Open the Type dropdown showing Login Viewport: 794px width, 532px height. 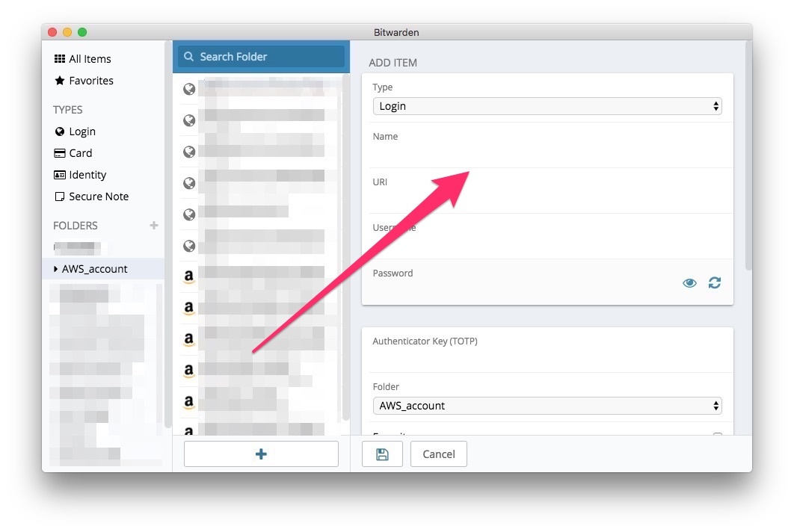point(547,106)
